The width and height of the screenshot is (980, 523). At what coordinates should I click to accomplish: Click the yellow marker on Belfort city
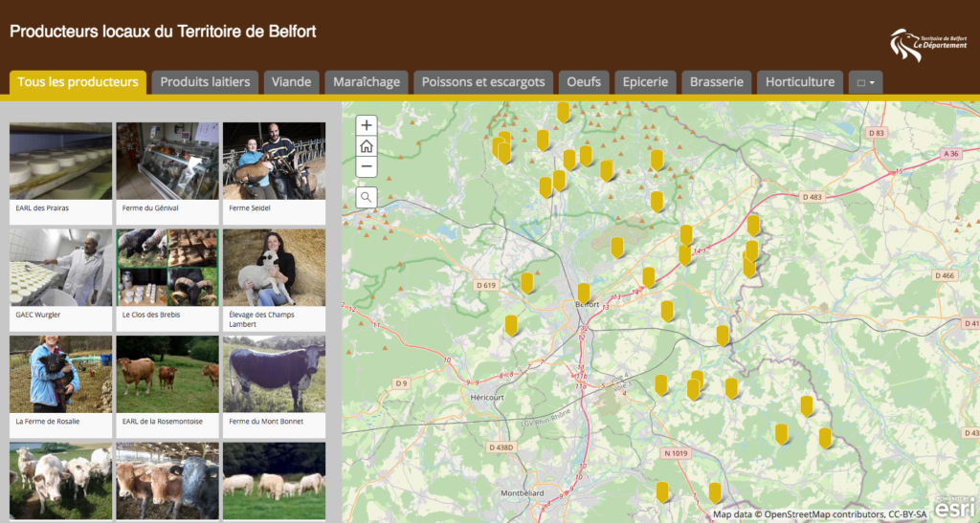click(x=584, y=292)
